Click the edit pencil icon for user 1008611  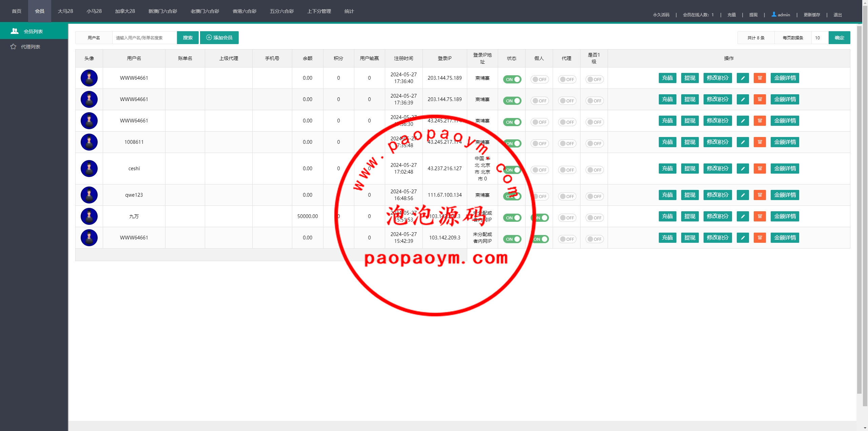click(743, 142)
